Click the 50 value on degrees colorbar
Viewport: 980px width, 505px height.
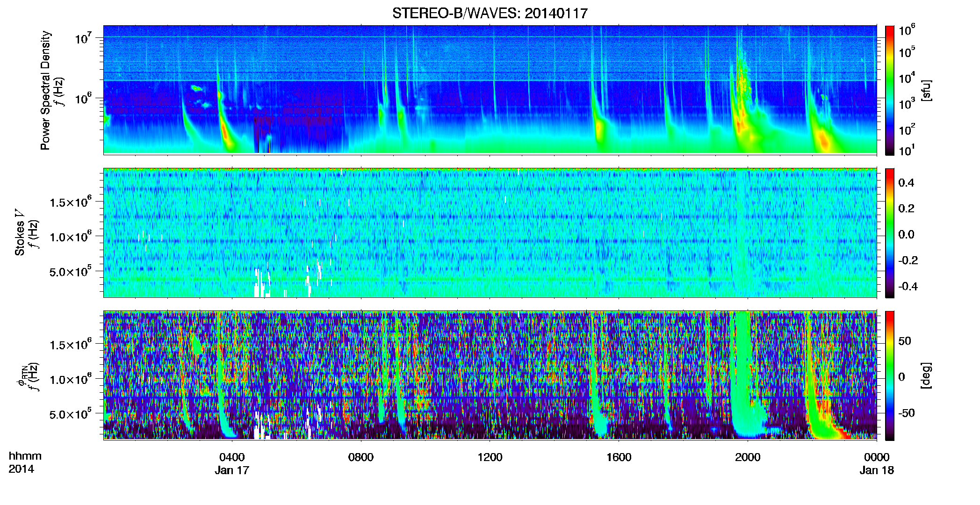905,340
